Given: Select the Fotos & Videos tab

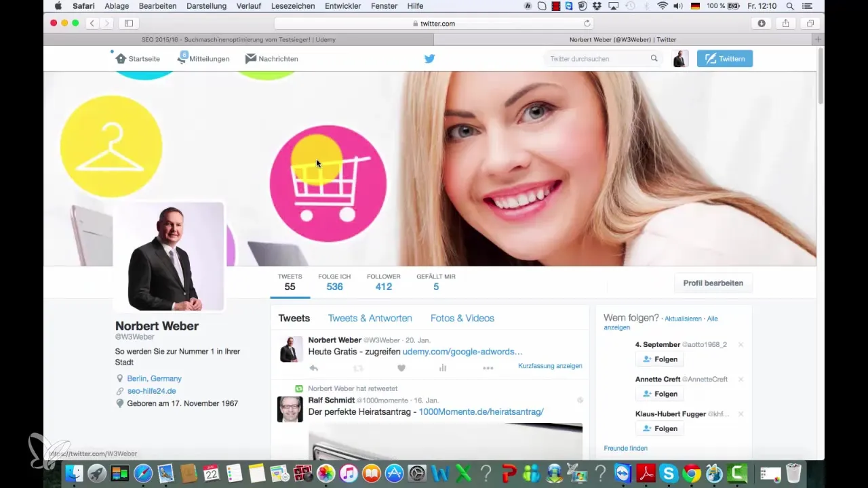Looking at the screenshot, I should click(x=462, y=318).
